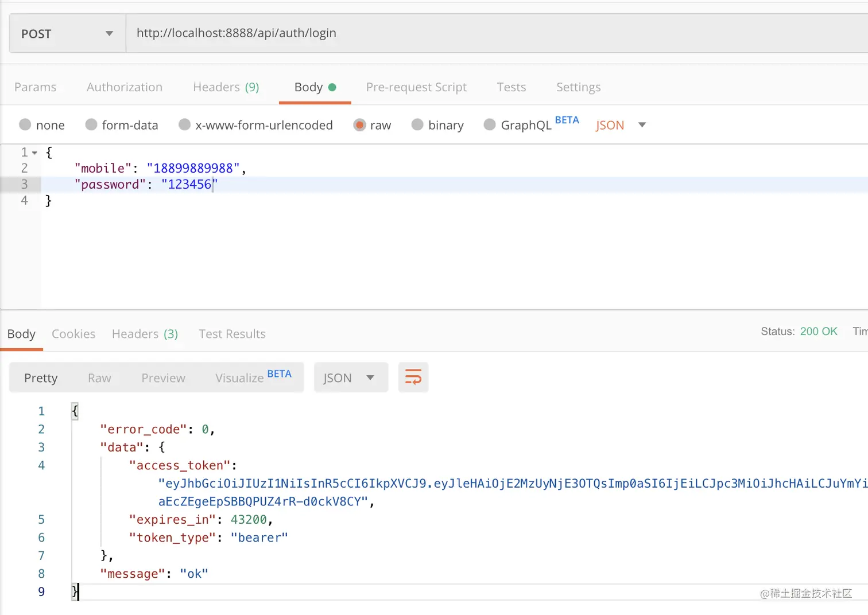This screenshot has height=615, width=868.
Task: Go to the Tests tab
Action: [511, 87]
